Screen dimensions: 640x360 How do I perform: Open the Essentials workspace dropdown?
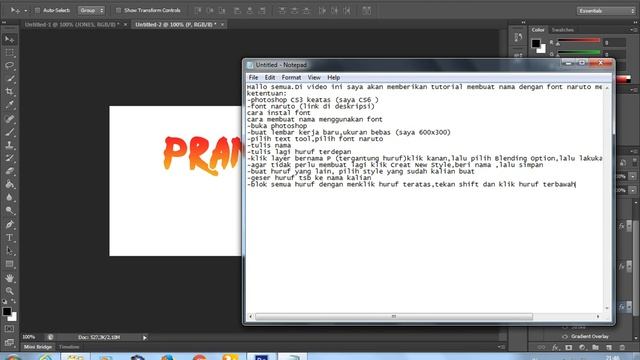[606, 11]
